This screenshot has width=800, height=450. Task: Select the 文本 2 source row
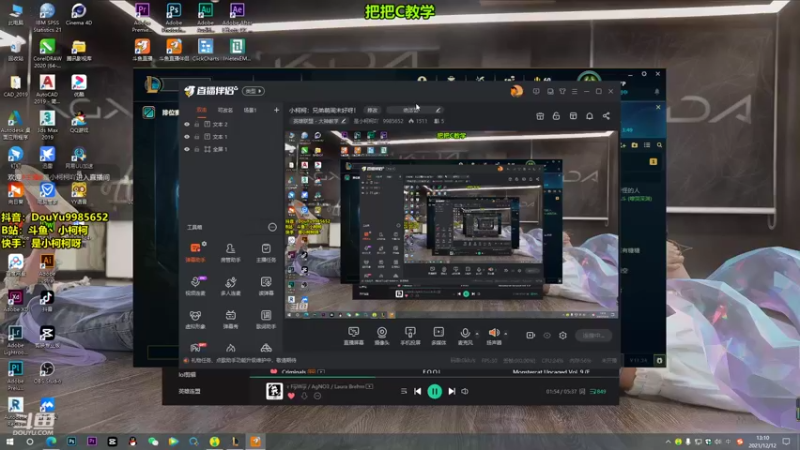click(x=232, y=124)
